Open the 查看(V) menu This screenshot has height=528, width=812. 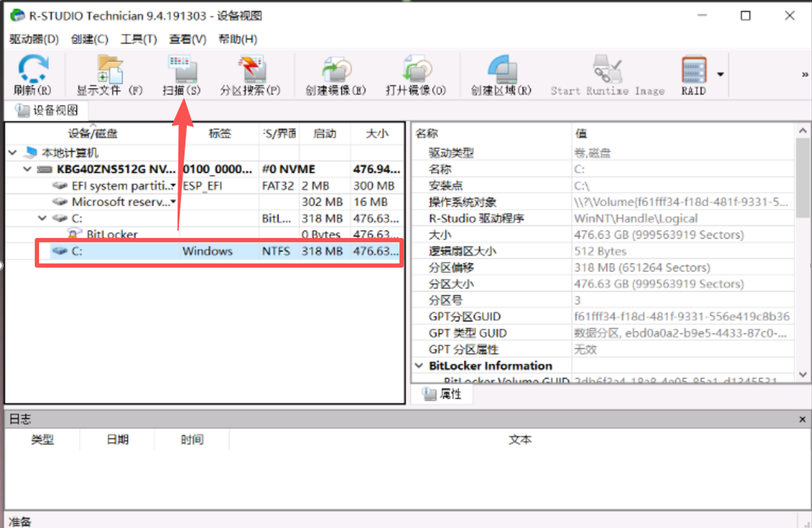tap(188, 39)
